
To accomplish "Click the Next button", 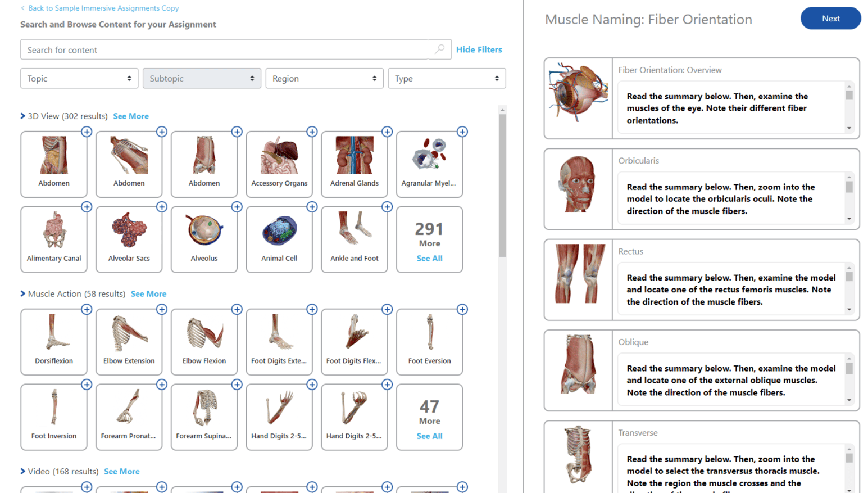I will click(830, 18).
